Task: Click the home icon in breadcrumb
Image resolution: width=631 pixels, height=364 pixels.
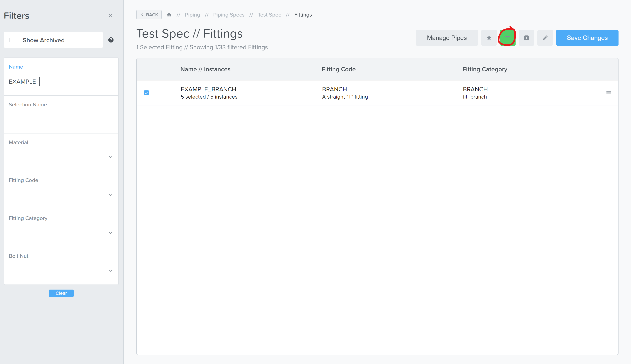Action: point(169,15)
